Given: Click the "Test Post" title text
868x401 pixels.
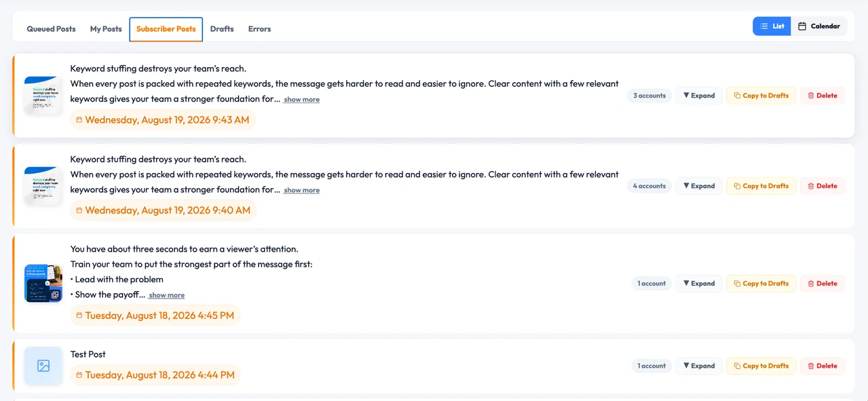Looking at the screenshot, I should tap(88, 354).
